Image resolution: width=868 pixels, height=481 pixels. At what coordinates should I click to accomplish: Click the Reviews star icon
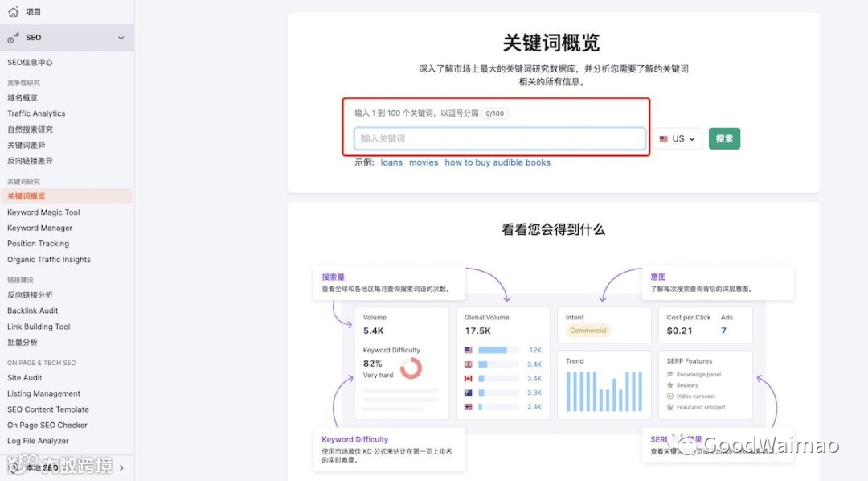point(669,385)
